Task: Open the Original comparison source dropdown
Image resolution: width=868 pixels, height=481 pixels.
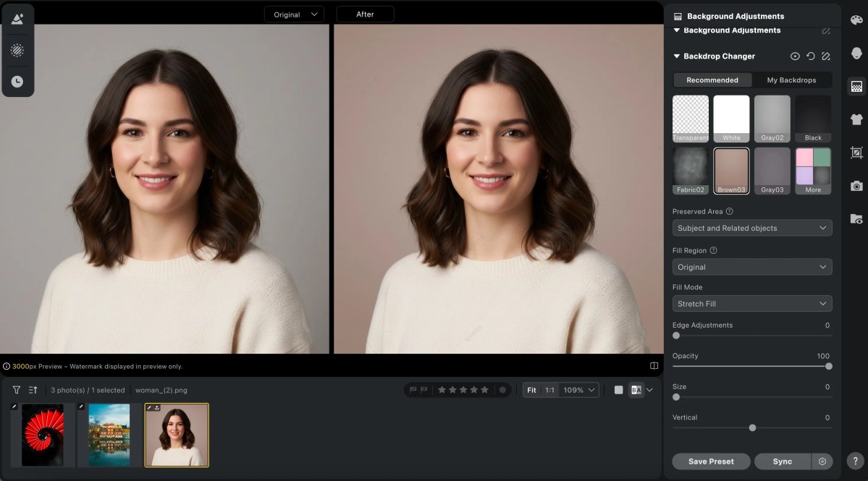Action: [294, 14]
